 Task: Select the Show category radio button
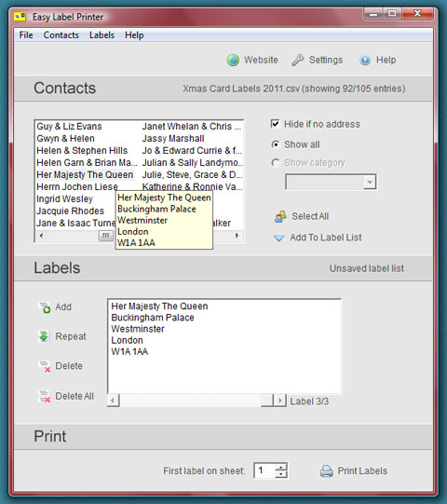[x=276, y=163]
